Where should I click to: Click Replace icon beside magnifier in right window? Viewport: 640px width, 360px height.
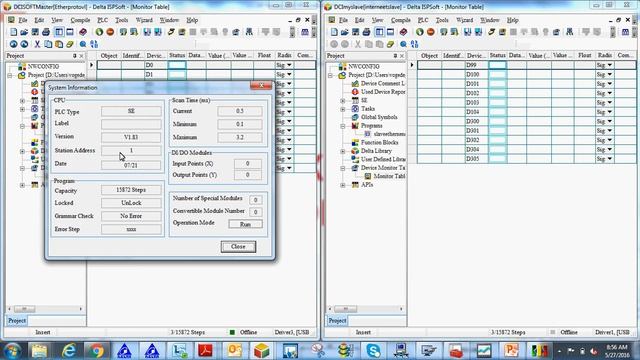pyautogui.click(x=415, y=44)
